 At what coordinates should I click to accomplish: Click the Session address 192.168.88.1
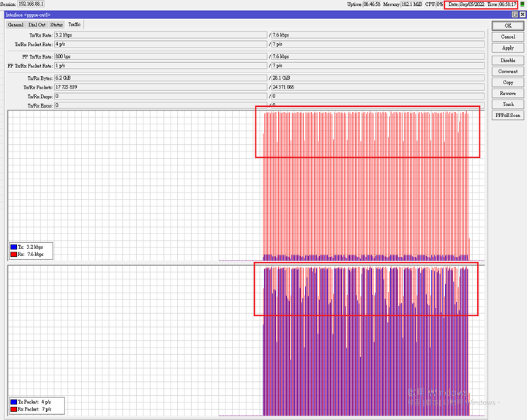click(x=31, y=4)
